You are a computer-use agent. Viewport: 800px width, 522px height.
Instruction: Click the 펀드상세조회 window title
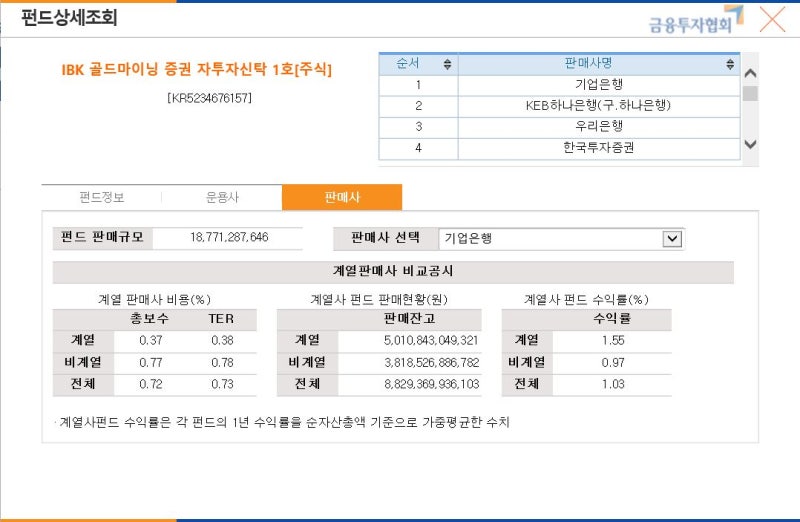(69, 17)
